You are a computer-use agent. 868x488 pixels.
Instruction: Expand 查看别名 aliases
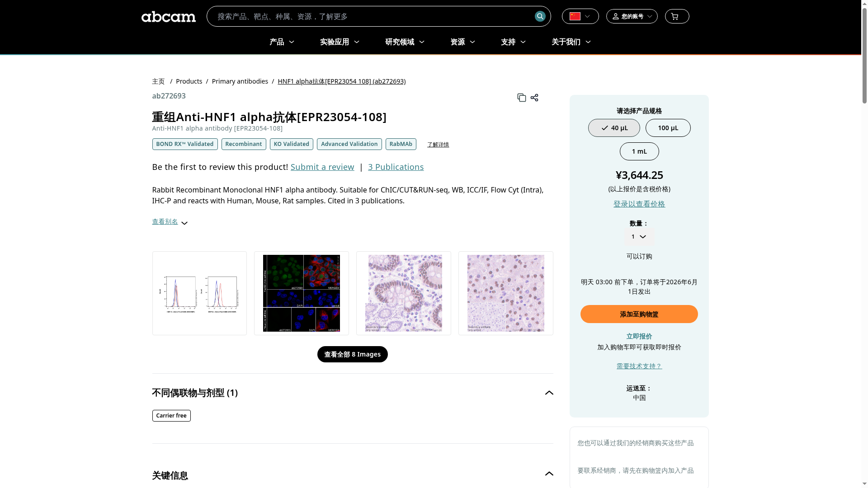(170, 222)
